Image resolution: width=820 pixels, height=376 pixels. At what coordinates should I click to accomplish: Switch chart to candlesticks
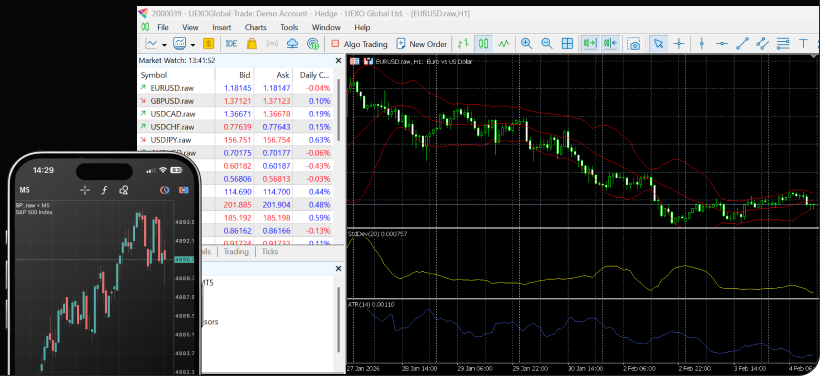[x=484, y=44]
